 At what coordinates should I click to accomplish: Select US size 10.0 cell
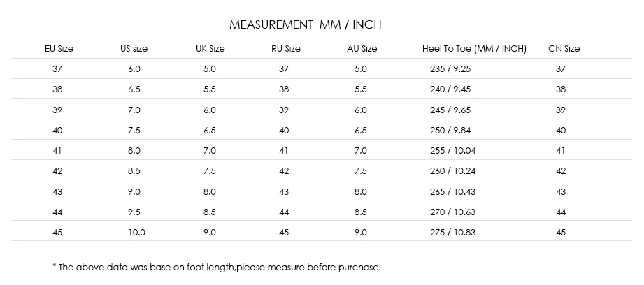(136, 233)
